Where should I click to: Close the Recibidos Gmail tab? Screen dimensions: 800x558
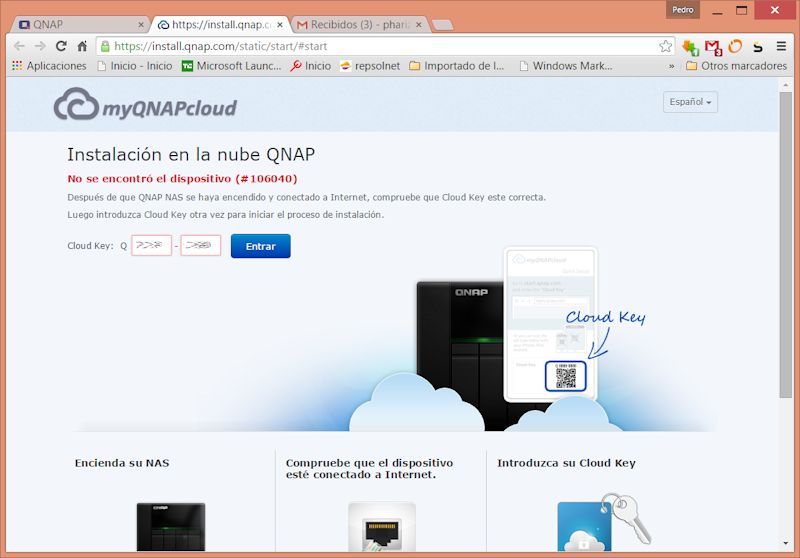pyautogui.click(x=418, y=24)
